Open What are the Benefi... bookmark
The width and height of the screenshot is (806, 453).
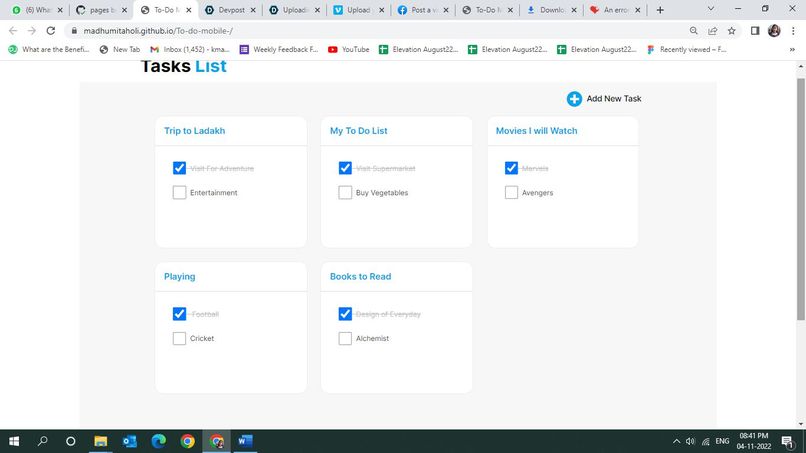point(49,49)
